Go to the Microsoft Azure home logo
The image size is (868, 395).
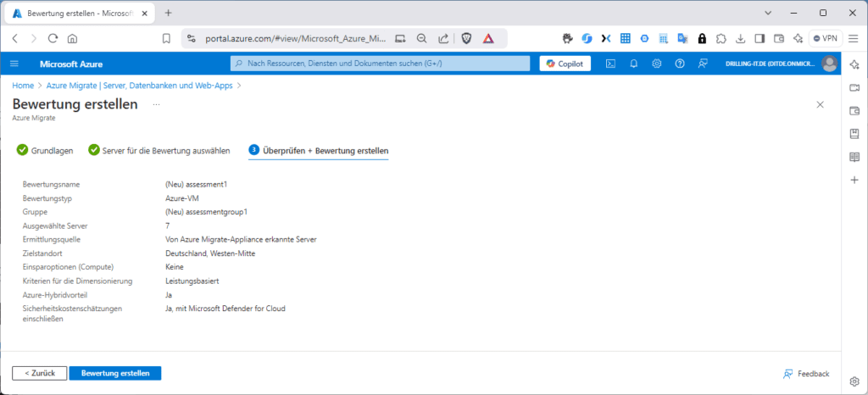(x=71, y=64)
